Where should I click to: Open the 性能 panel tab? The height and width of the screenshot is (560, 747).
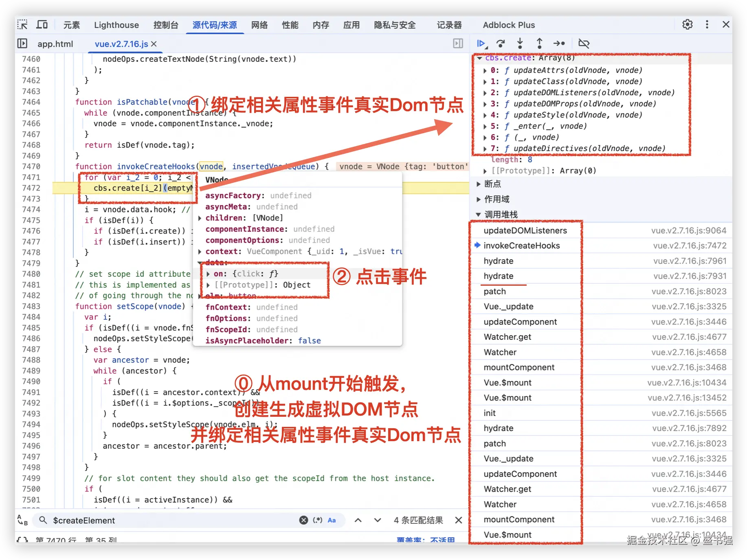[x=290, y=25]
